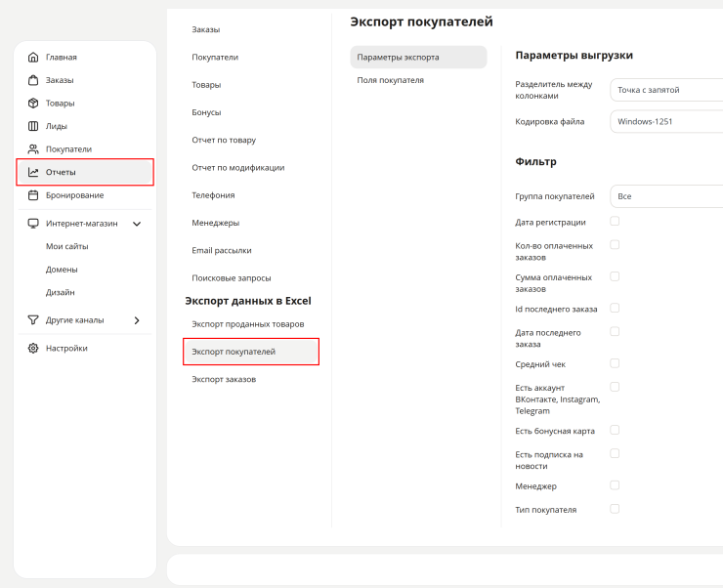Open the Бонусы report
723x588 pixels.
(x=206, y=112)
